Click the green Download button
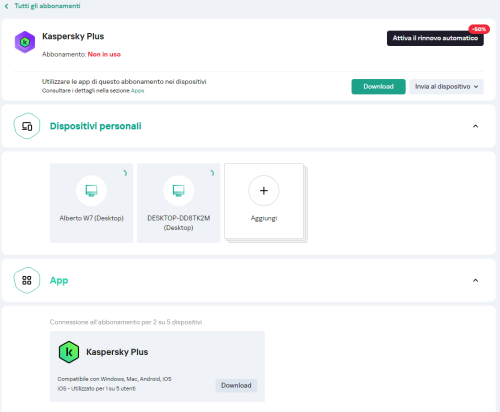Image resolution: width=500 pixels, height=412 pixels. pos(378,87)
